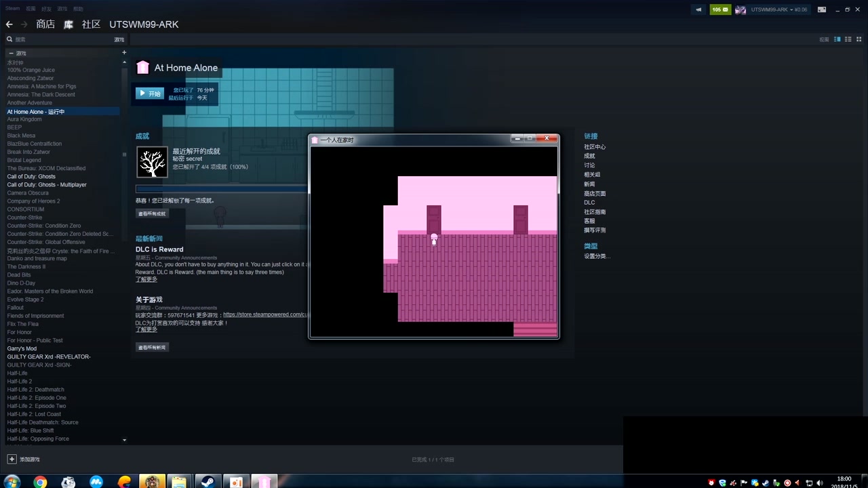
Task: Open Chrome from the taskbar
Action: [40, 482]
